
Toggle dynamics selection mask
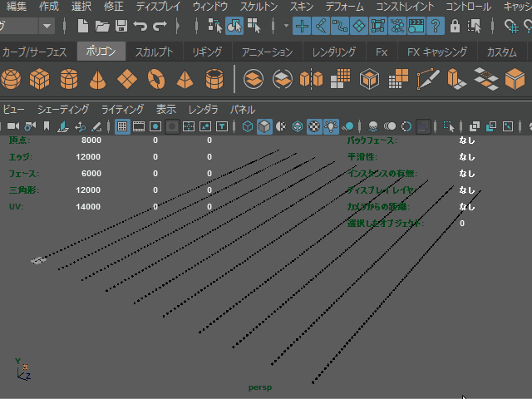pyautogui.click(x=397, y=26)
